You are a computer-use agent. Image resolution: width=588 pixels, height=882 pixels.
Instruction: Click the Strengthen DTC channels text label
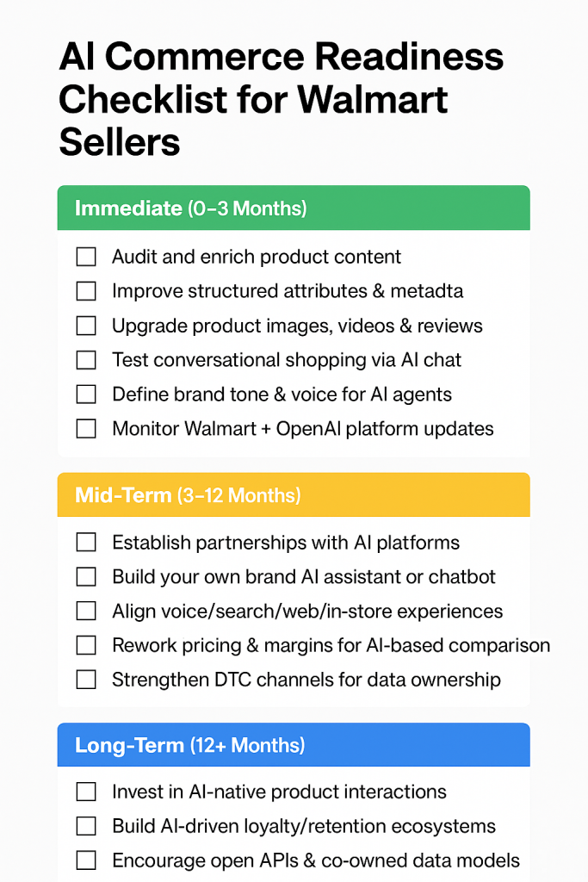(x=306, y=680)
